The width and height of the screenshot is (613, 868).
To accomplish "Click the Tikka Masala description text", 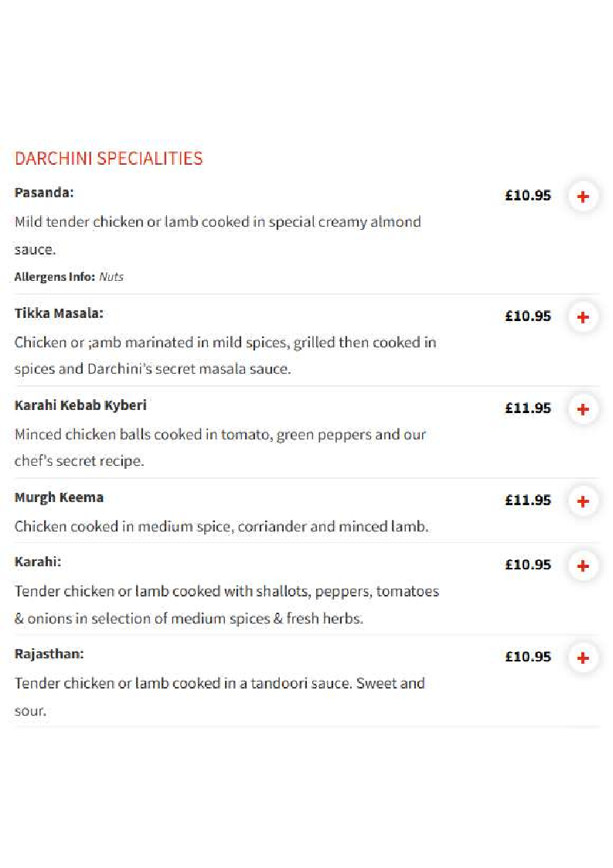I will point(225,355).
